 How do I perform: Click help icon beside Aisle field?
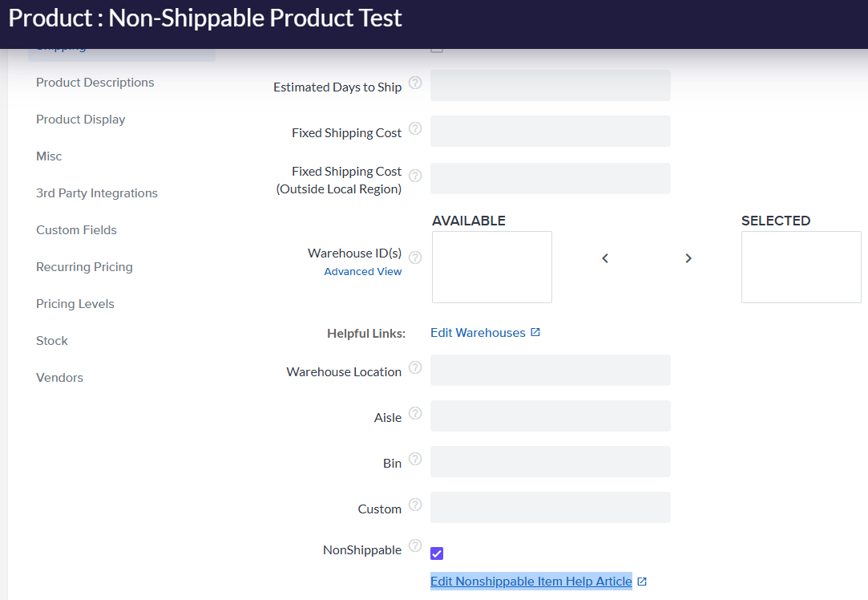tap(415, 413)
